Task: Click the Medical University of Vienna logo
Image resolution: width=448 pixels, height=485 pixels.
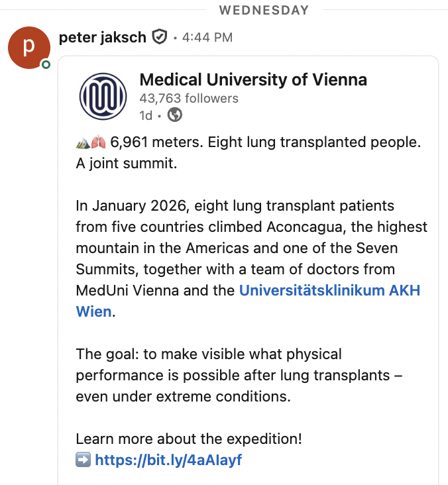Action: pos(103,95)
